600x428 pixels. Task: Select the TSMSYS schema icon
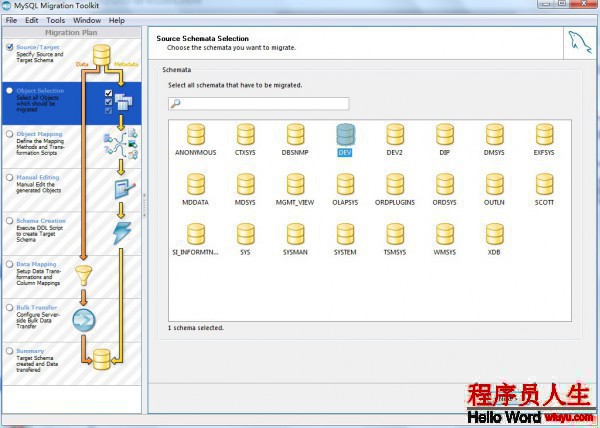(x=395, y=234)
